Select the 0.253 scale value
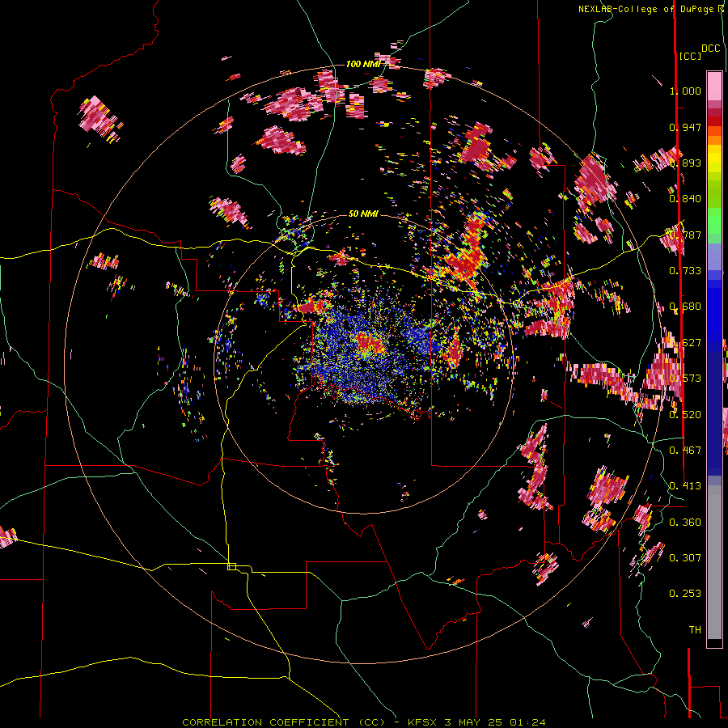Screen dimensions: 728x728 [685, 594]
